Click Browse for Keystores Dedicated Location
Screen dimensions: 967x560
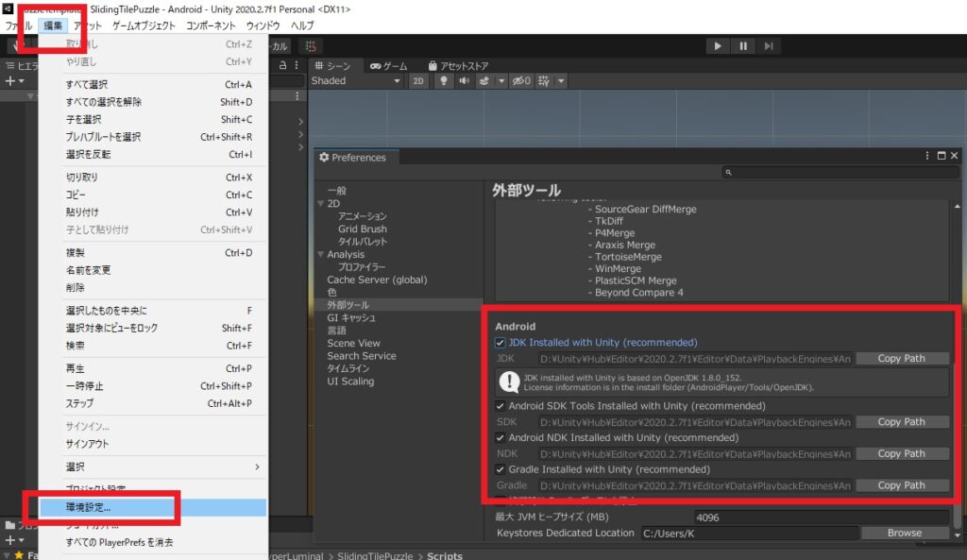click(x=905, y=533)
